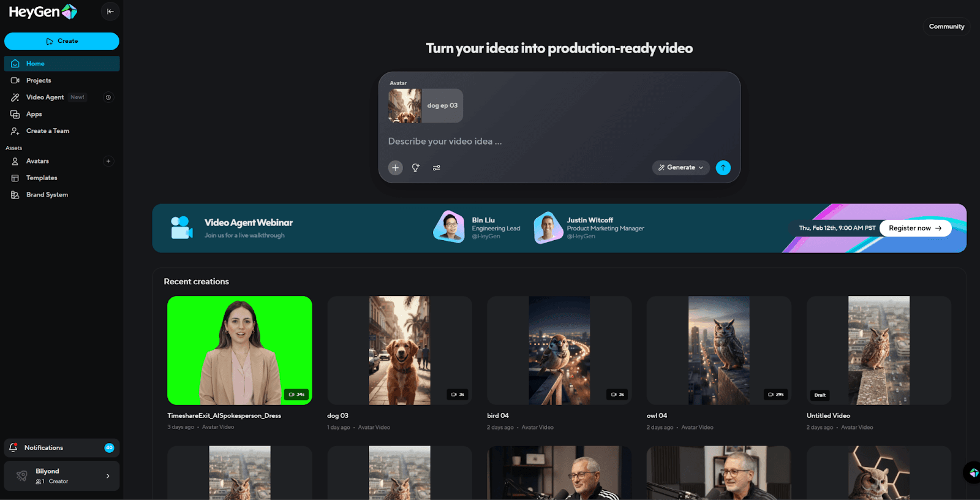Select the dog ep 03 avatar chip
This screenshot has height=500, width=980.
click(x=426, y=105)
